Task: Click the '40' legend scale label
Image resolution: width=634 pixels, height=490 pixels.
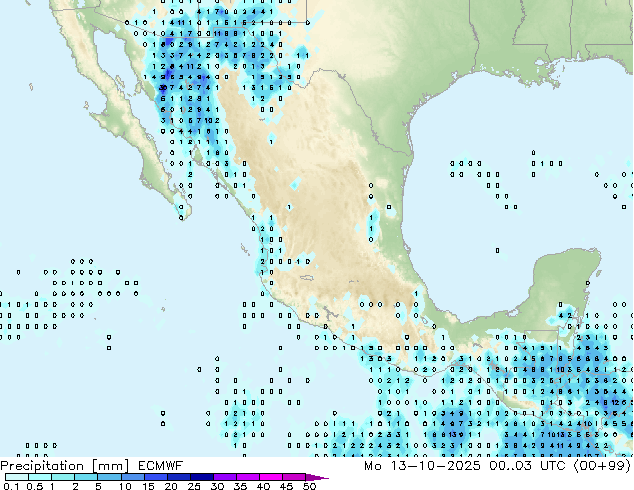Action: 263,486
